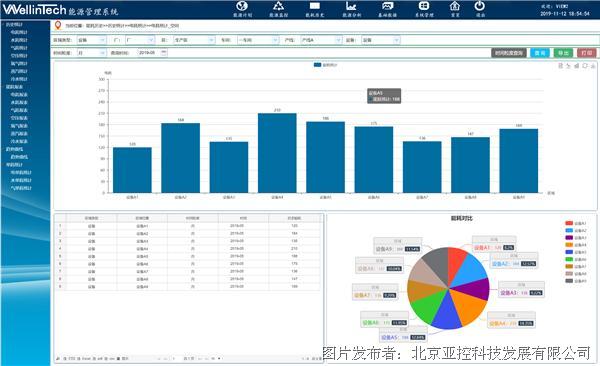Screen dimensions: 600x366
Task: Click the Excel export option in the table footer
Action: coord(84,359)
